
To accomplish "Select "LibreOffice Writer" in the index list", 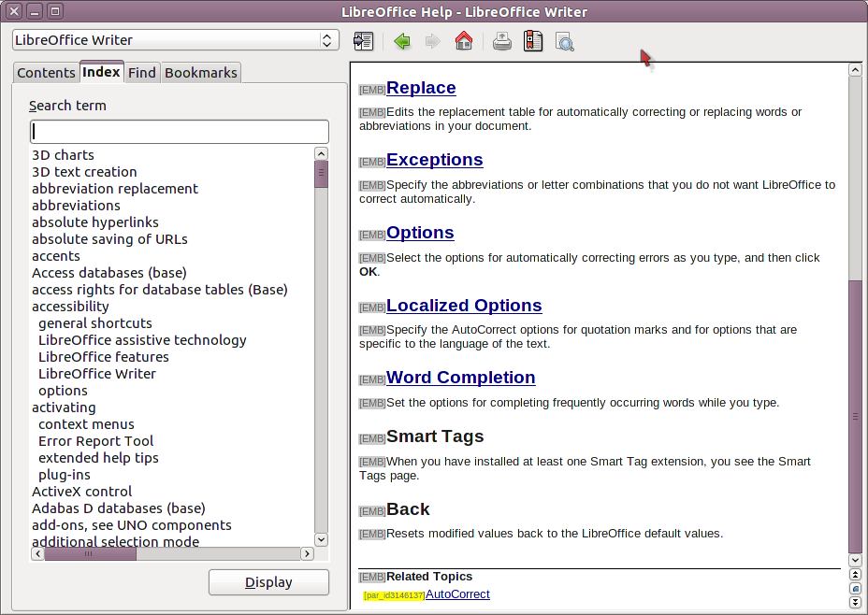I will (x=97, y=374).
